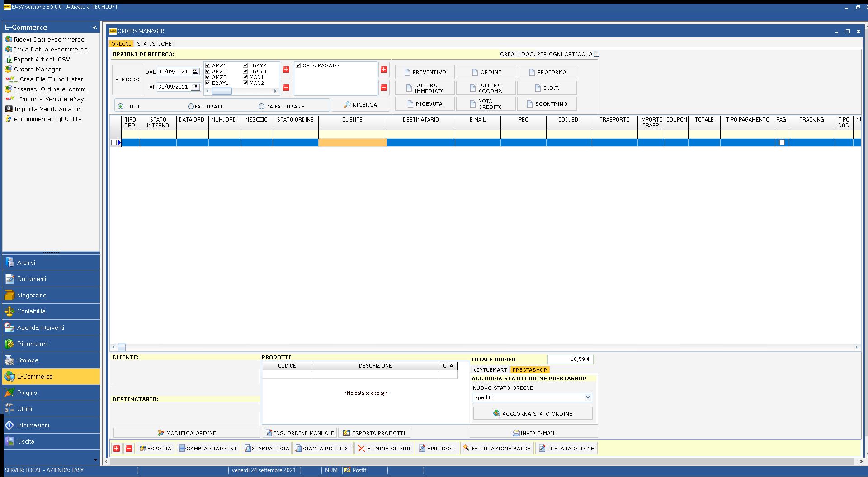Open the Contabilità section
868x477 pixels.
tap(51, 311)
